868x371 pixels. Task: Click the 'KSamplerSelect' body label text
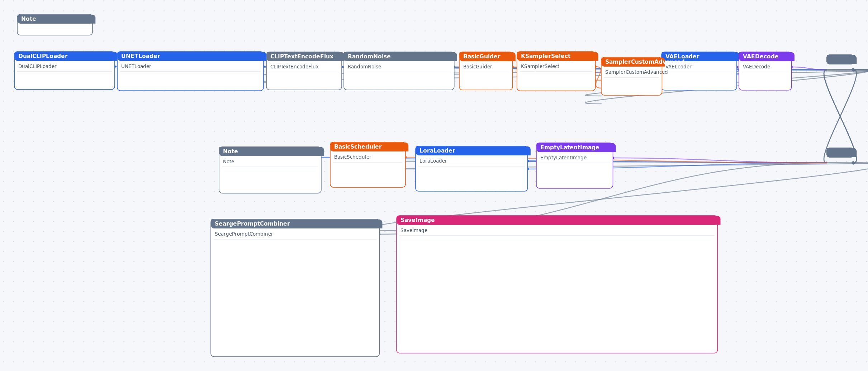click(540, 66)
